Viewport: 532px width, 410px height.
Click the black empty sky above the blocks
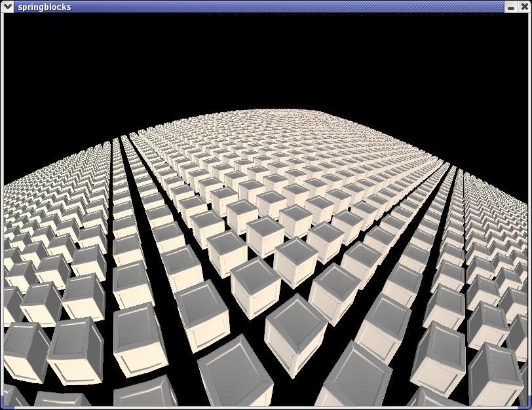tap(262, 59)
